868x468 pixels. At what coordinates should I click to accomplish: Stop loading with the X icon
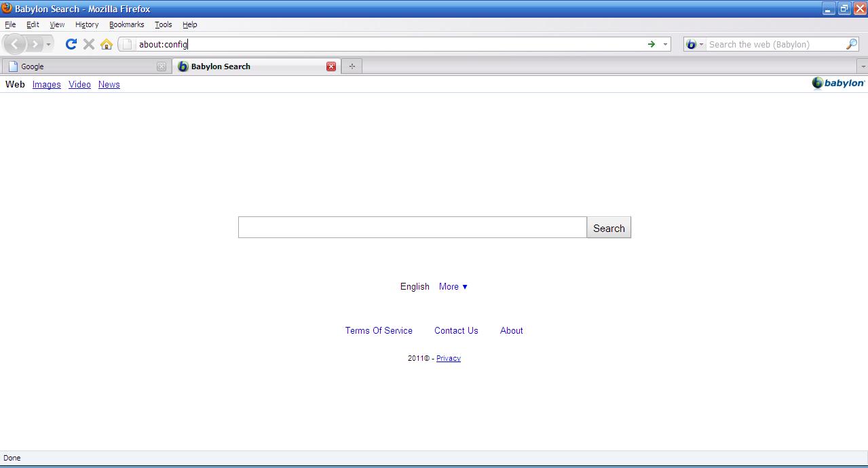pyautogui.click(x=89, y=44)
